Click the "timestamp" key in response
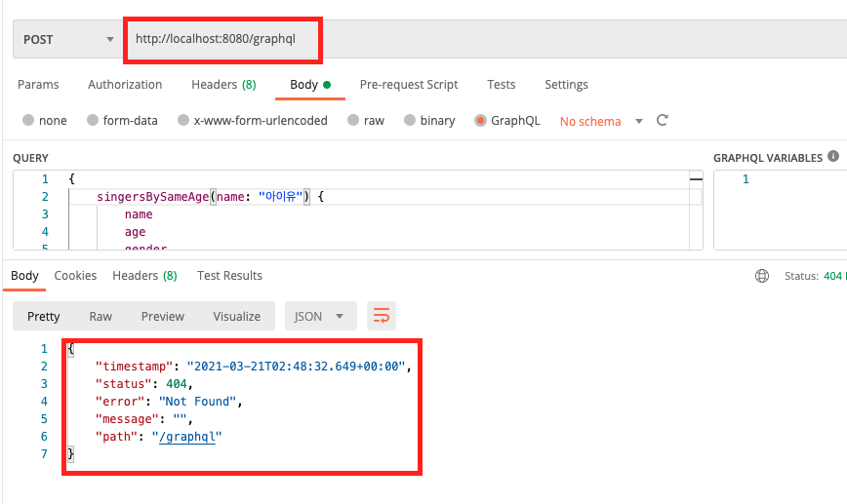 pos(134,367)
